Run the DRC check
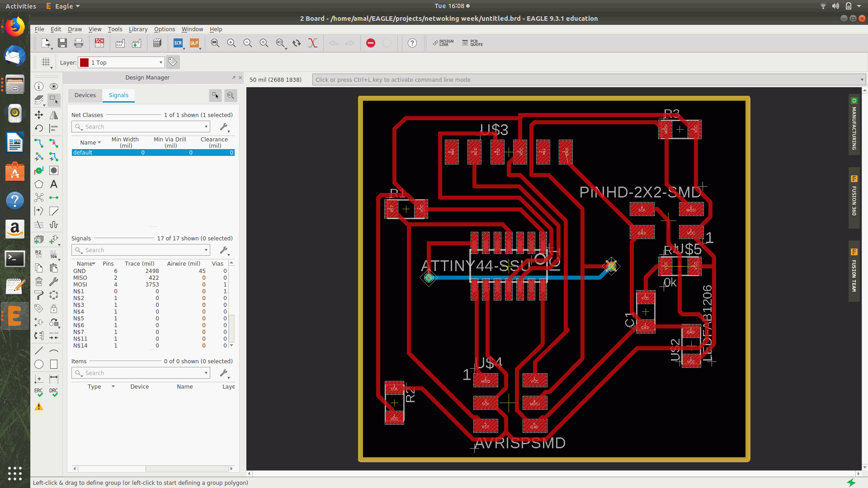 coord(54,392)
